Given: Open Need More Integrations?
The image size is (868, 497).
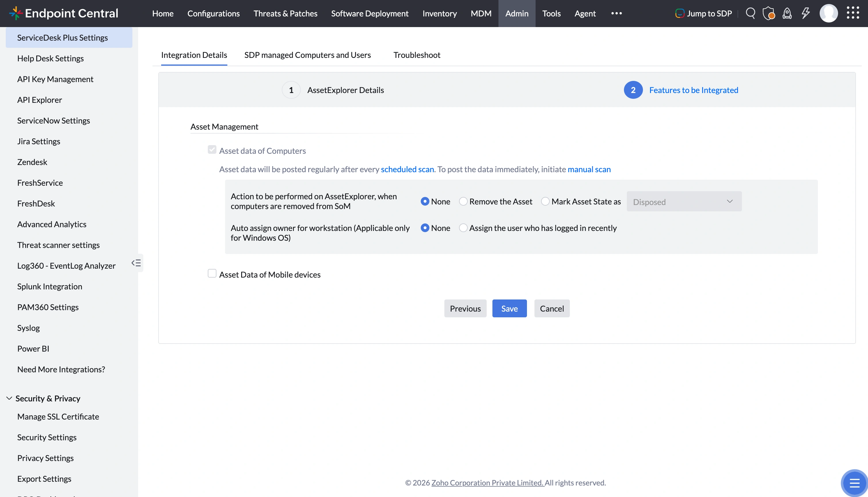Looking at the screenshot, I should (x=61, y=369).
